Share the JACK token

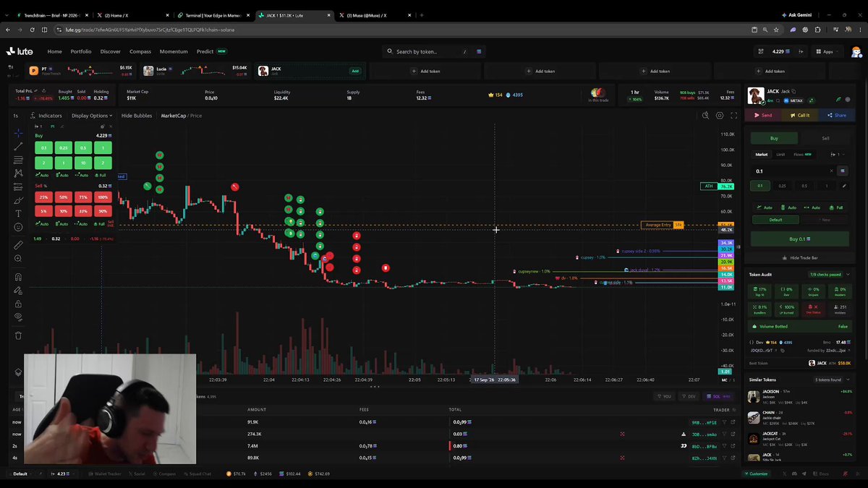(x=836, y=115)
